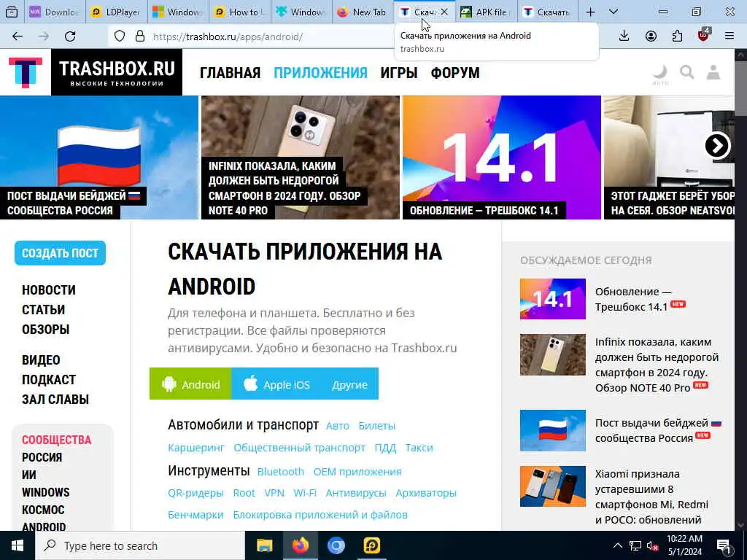Open the ПРИЛОЖЕНИЯ menu item
The height and width of the screenshot is (560, 747).
pos(321,73)
